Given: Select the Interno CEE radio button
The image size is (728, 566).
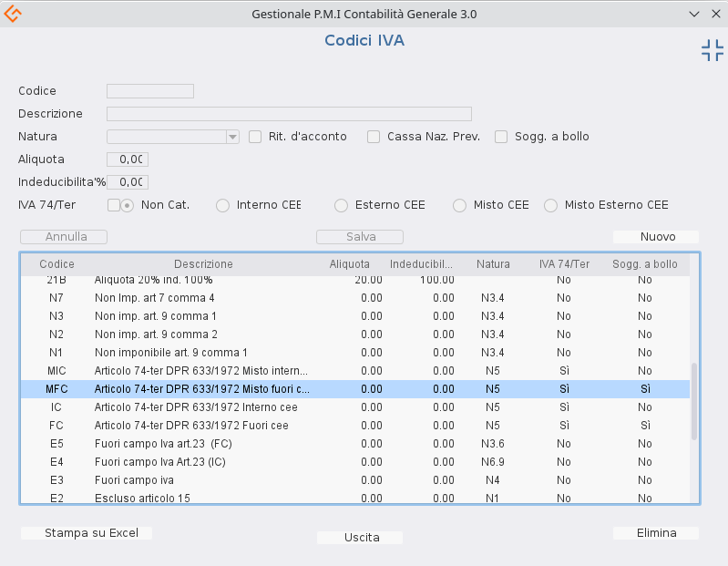Looking at the screenshot, I should tap(222, 206).
